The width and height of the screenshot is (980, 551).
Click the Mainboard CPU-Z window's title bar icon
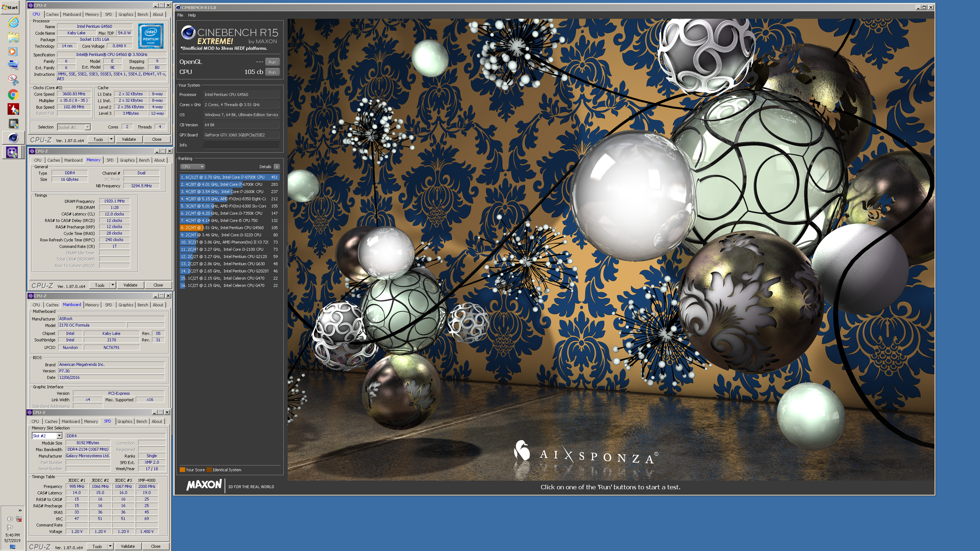[x=30, y=296]
